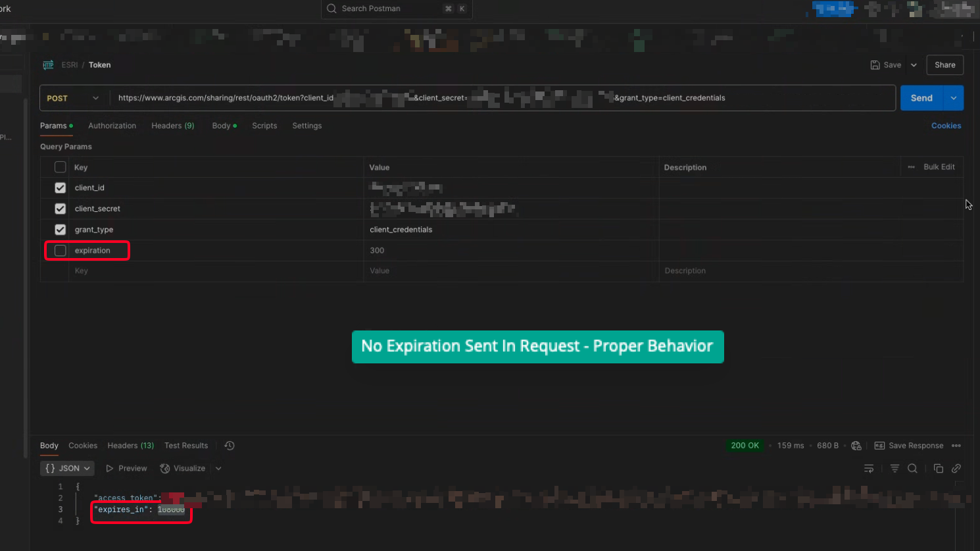Uncheck the grant_type parameter checkbox
The image size is (980, 551).
click(61, 230)
